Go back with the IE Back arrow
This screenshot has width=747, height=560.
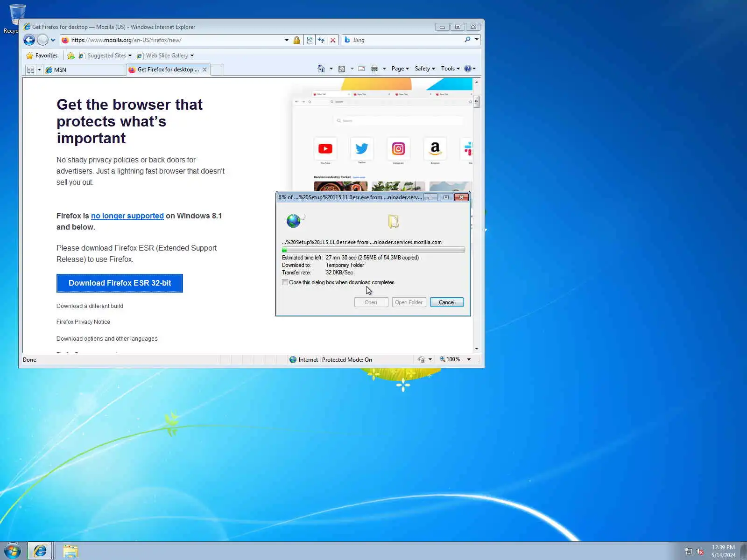tap(29, 40)
